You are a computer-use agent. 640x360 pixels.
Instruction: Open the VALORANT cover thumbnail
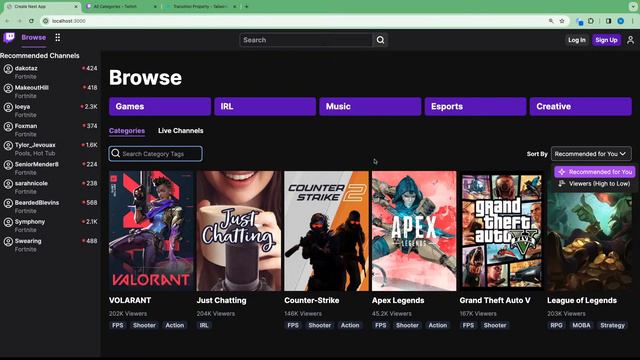click(151, 231)
